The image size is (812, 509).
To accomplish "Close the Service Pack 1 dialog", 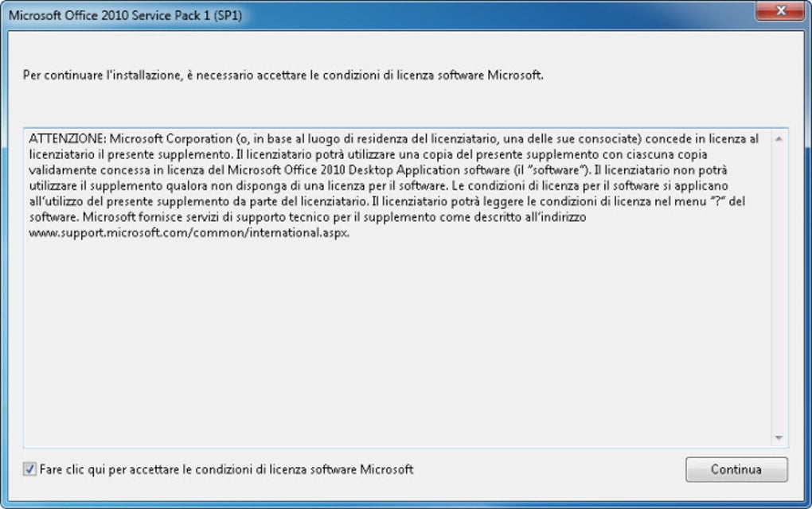I will pos(781,10).
